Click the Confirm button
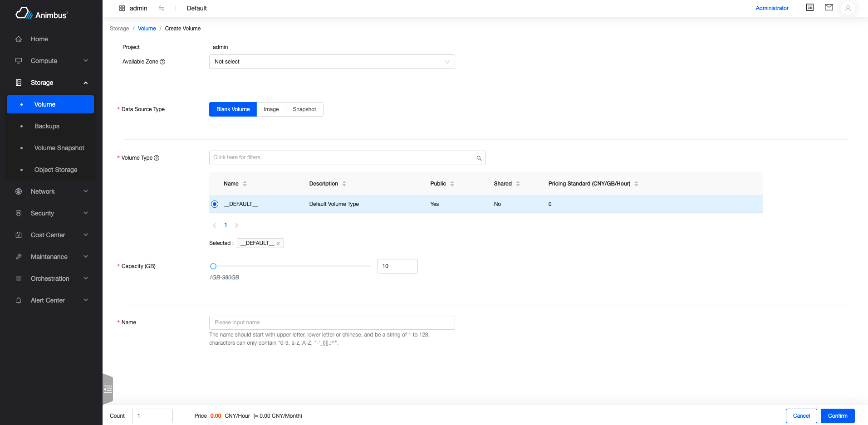Screen dimensions: 868x425 tap(837, 416)
